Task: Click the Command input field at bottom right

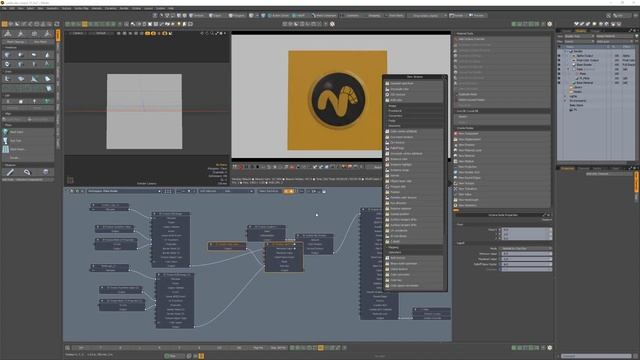Action: tap(596, 356)
